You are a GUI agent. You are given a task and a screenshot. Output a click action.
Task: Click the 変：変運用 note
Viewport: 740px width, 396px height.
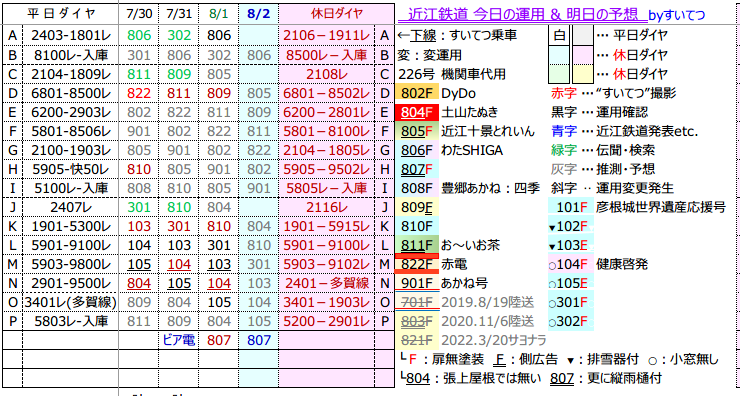pyautogui.click(x=429, y=55)
